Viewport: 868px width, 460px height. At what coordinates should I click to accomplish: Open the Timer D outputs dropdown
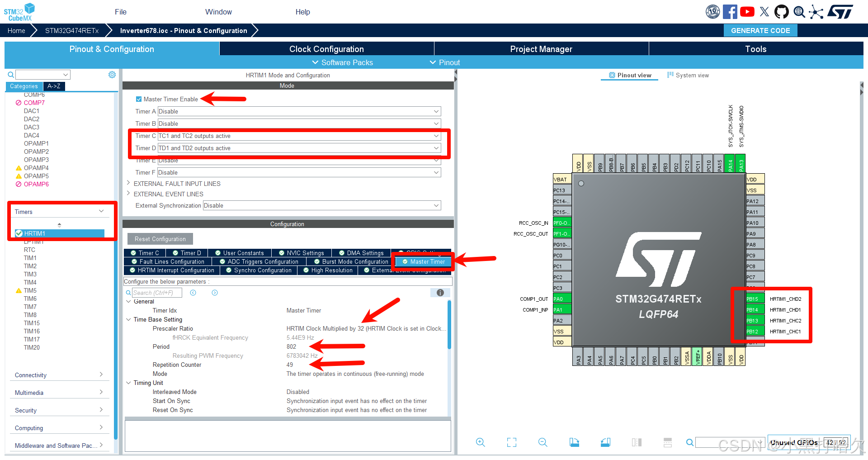(x=299, y=148)
